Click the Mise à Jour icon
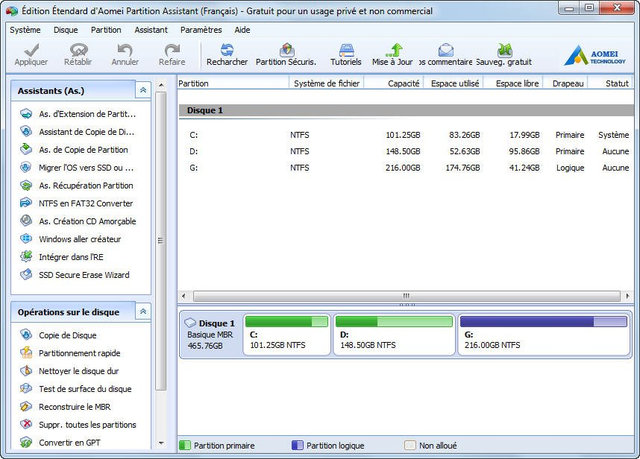 pos(393,50)
